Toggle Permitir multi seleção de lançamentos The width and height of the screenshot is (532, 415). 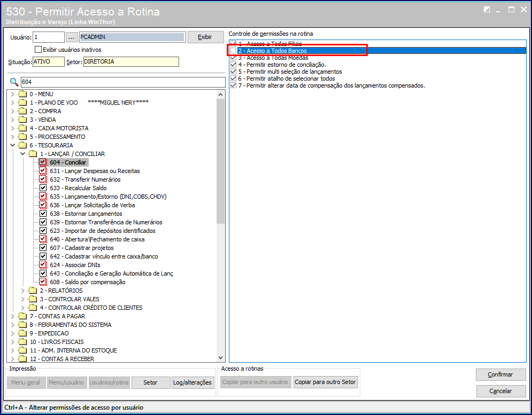(x=234, y=72)
